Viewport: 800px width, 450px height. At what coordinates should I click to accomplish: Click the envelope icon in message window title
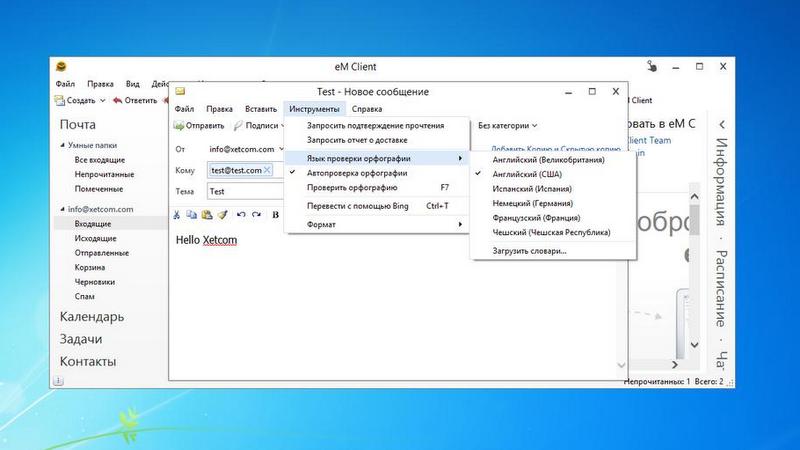pos(180,91)
